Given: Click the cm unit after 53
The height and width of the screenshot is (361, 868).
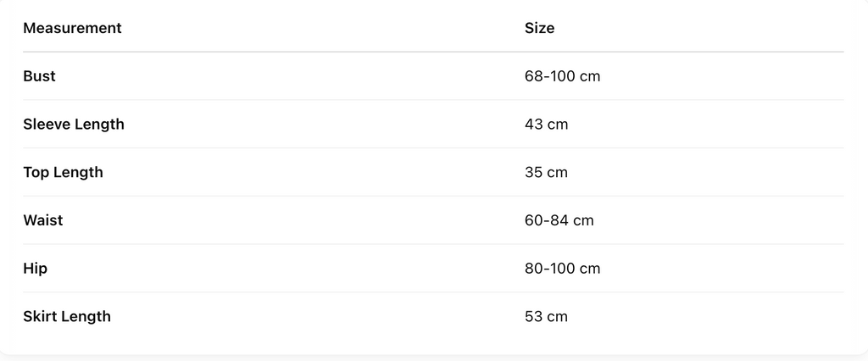Looking at the screenshot, I should [x=557, y=317].
